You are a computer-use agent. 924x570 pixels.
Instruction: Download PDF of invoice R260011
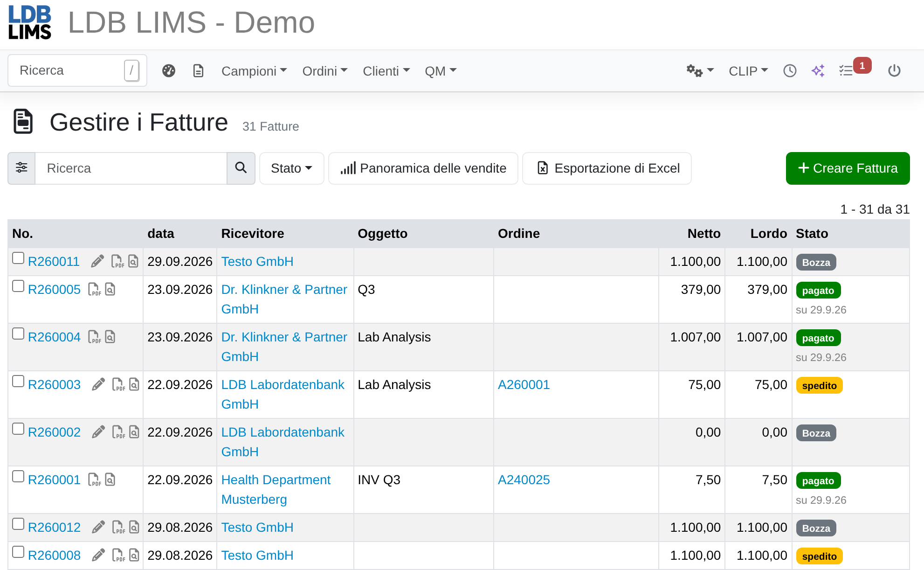pos(117,261)
